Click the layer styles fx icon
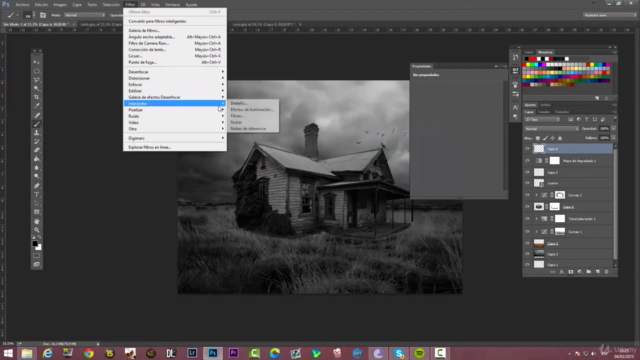640x360 pixels. tap(562, 272)
